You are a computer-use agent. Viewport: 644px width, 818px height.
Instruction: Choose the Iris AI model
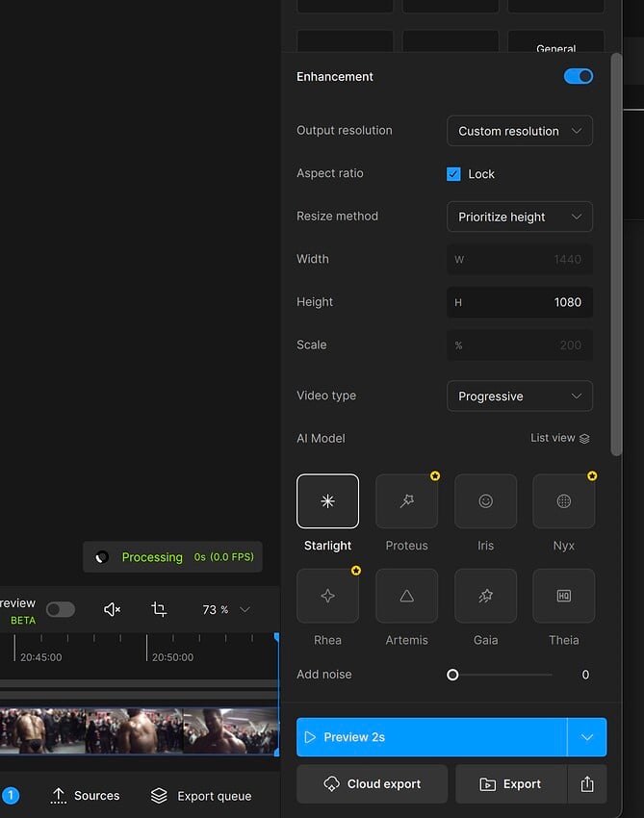(x=485, y=501)
